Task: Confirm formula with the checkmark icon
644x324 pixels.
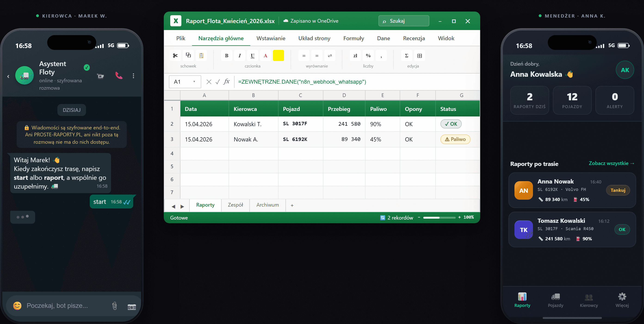Action: (217, 82)
